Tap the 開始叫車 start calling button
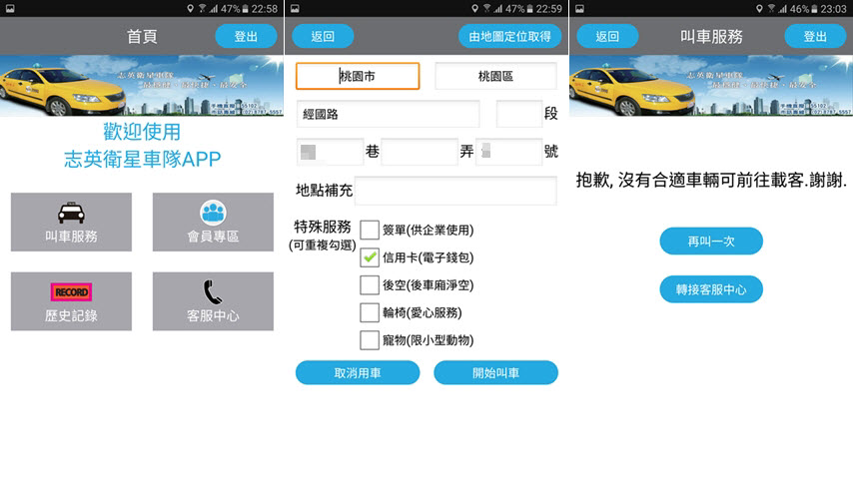Image resolution: width=853 pixels, height=504 pixels. (495, 373)
